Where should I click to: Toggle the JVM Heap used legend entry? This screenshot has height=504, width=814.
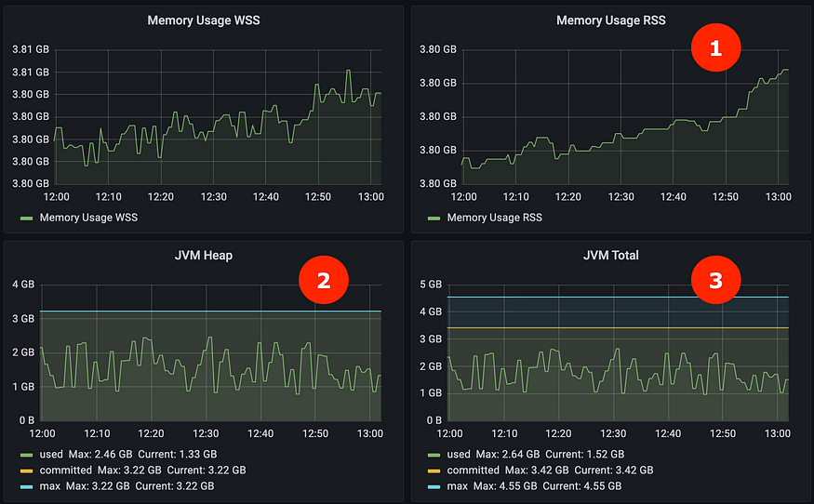tap(51, 454)
